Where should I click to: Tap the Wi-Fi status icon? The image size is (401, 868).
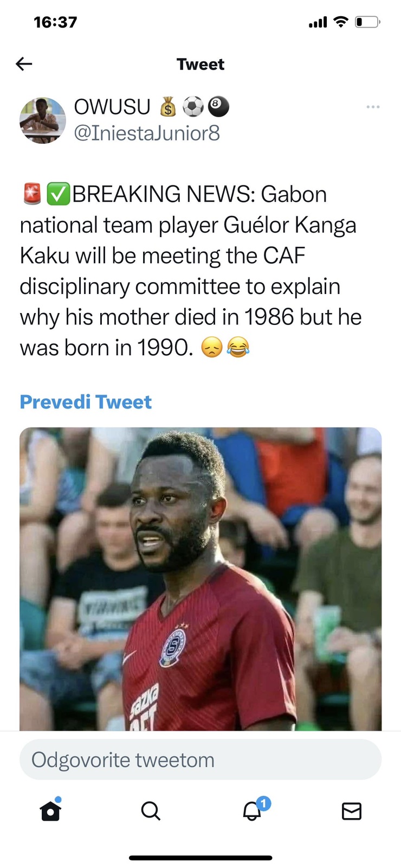tap(340, 22)
